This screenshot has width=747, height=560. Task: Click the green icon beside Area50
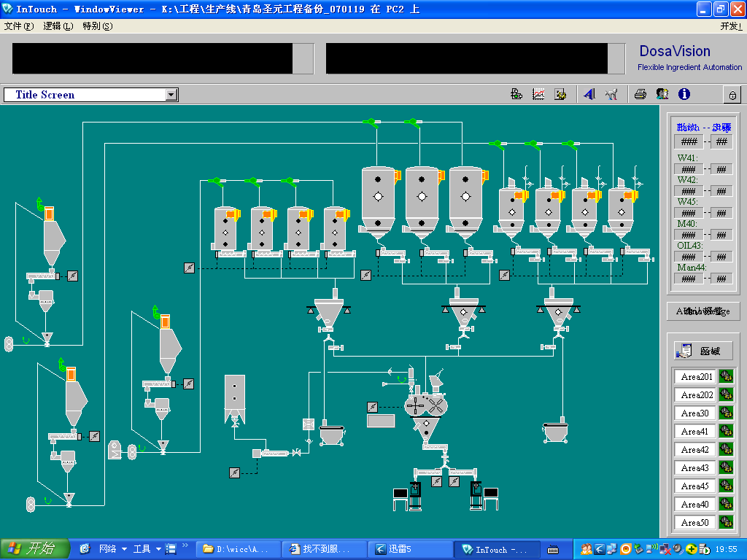point(726,522)
